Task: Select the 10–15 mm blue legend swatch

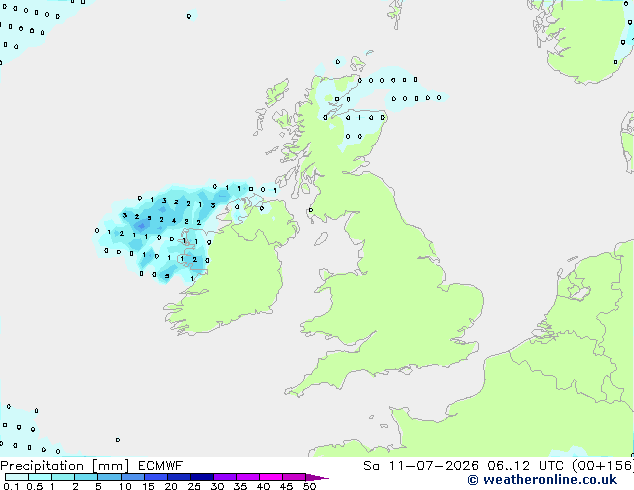Action: click(132, 477)
